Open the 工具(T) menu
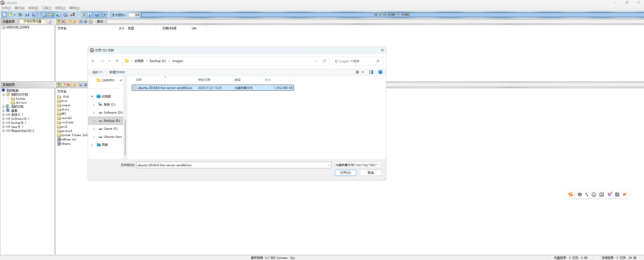This screenshot has width=644, height=260. tap(47, 8)
